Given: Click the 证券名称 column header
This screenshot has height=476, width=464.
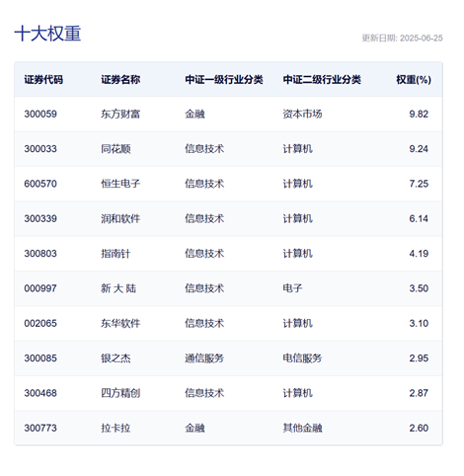Looking at the screenshot, I should [x=120, y=79].
